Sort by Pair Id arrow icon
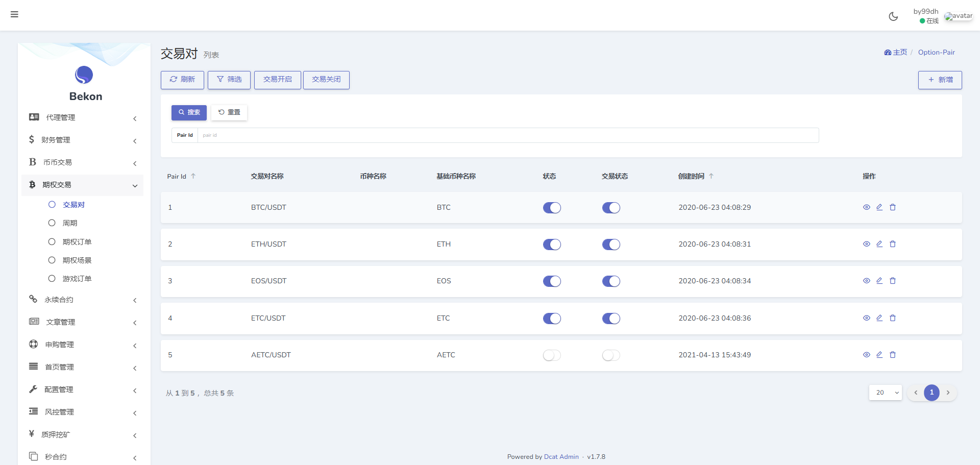This screenshot has height=465, width=980. (193, 176)
